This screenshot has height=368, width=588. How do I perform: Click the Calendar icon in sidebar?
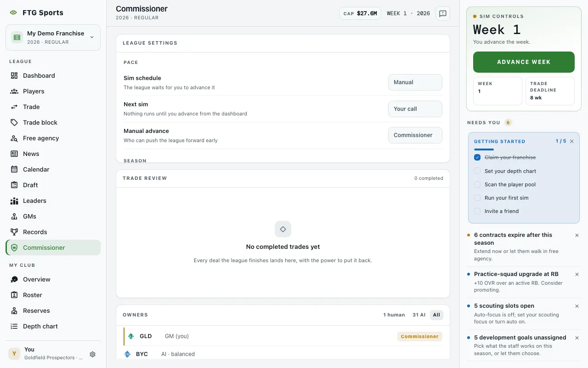coord(14,169)
